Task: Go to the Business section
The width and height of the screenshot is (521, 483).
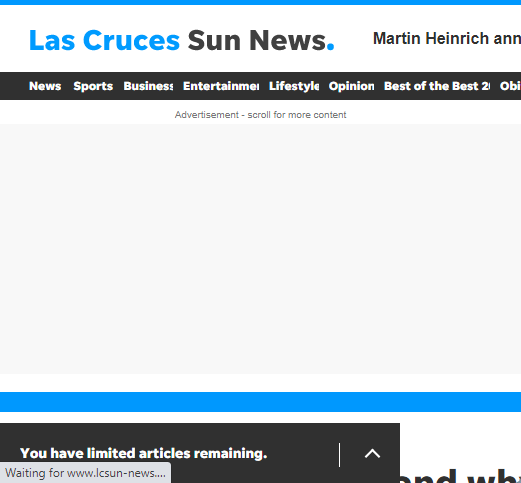Action: [x=148, y=86]
